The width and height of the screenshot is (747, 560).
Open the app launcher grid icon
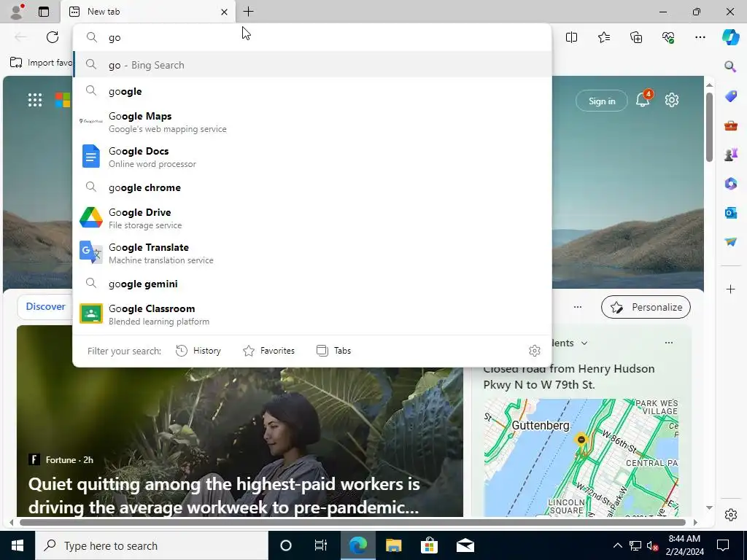(x=35, y=100)
